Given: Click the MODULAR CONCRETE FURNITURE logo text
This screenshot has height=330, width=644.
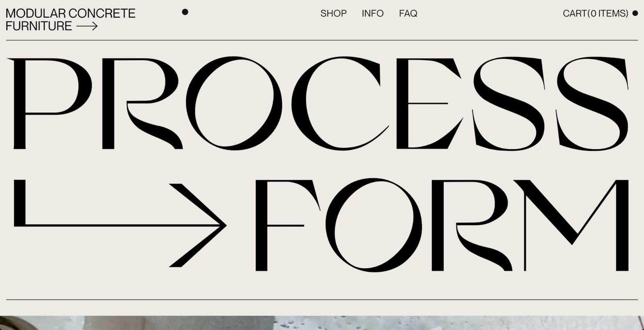Looking at the screenshot, I should 70,19.
